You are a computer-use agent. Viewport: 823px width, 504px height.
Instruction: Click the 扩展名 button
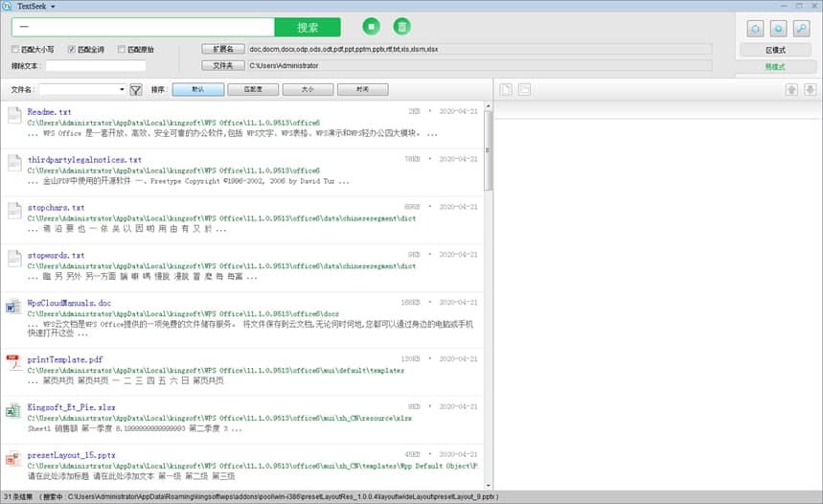[x=222, y=49]
